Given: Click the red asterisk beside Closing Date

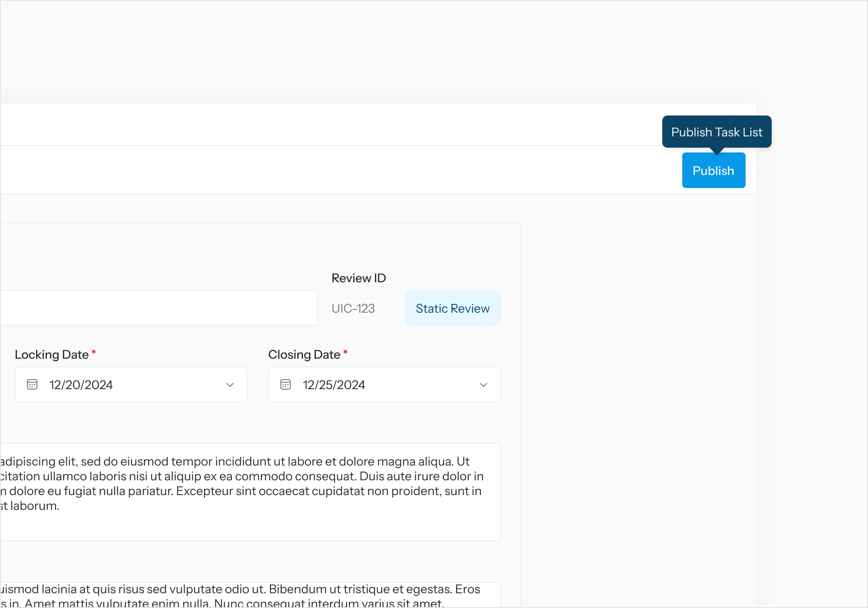Looking at the screenshot, I should click(x=345, y=352).
